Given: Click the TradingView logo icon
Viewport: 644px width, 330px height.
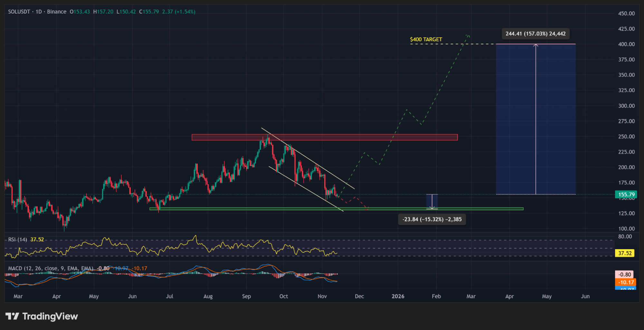Looking at the screenshot, I should (x=12, y=316).
